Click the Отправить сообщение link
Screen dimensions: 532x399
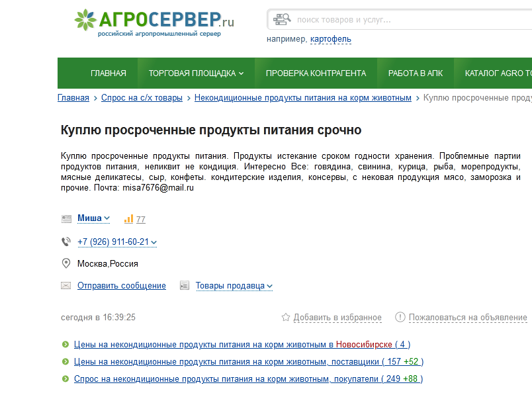click(x=122, y=286)
